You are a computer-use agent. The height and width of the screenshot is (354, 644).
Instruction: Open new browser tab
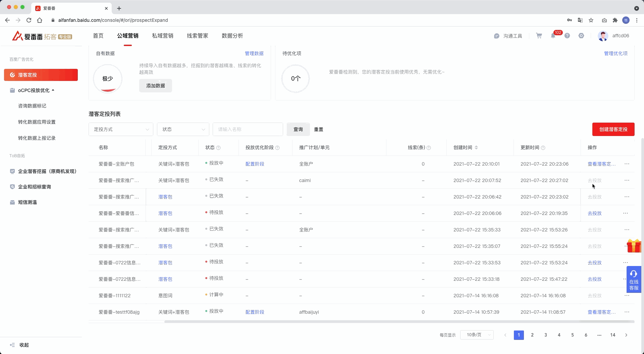coord(119,8)
